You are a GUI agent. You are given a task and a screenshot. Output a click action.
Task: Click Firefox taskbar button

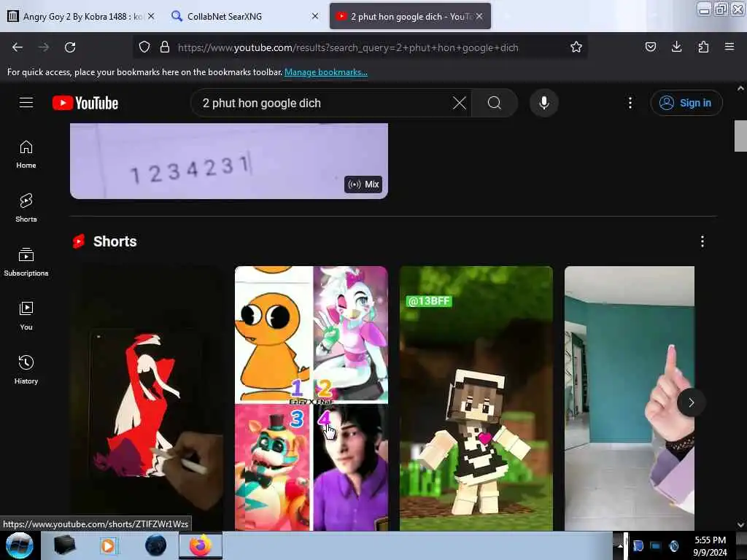pyautogui.click(x=201, y=545)
